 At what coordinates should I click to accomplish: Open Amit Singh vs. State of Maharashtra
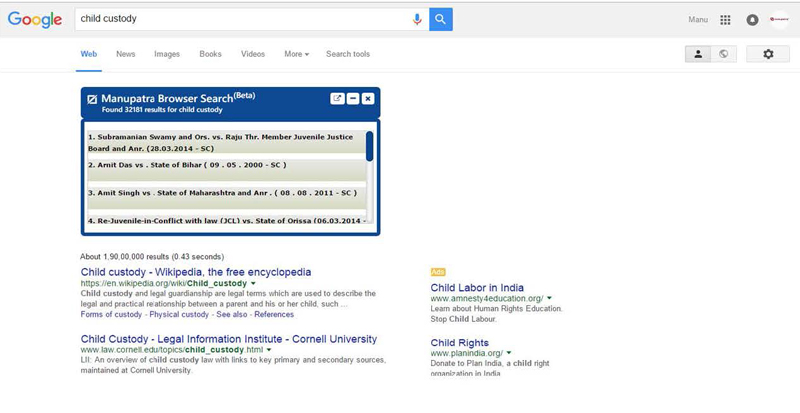point(227,198)
